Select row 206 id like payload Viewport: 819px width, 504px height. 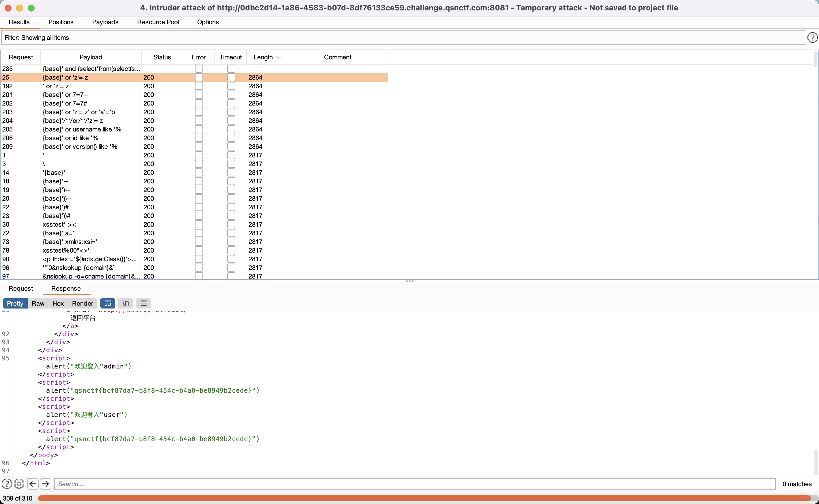(x=194, y=138)
